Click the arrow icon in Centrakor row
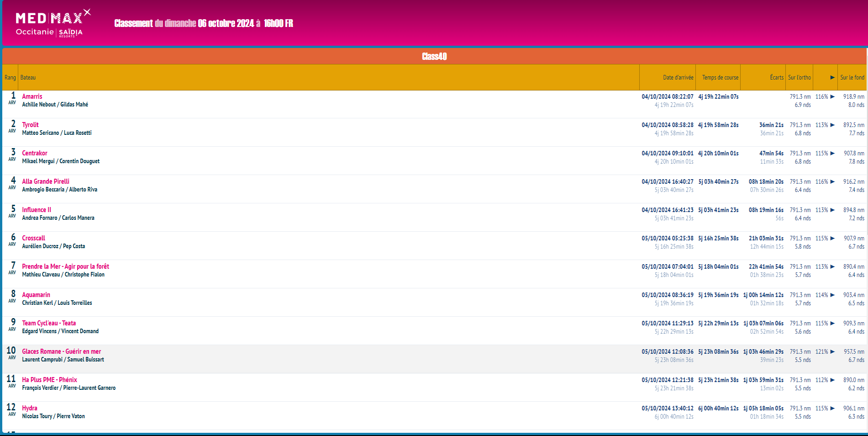Image resolution: width=868 pixels, height=436 pixels. 832,154
